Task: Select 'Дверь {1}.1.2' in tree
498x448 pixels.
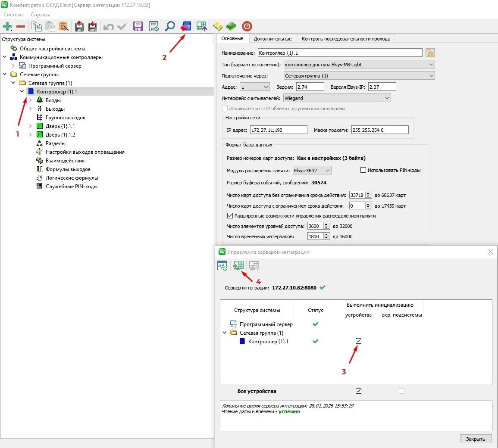Action: pos(60,135)
